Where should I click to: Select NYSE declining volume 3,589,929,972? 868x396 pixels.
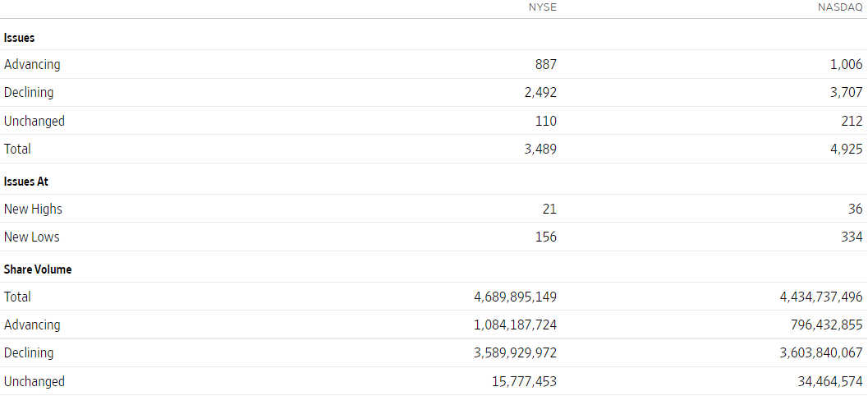pyautogui.click(x=516, y=352)
